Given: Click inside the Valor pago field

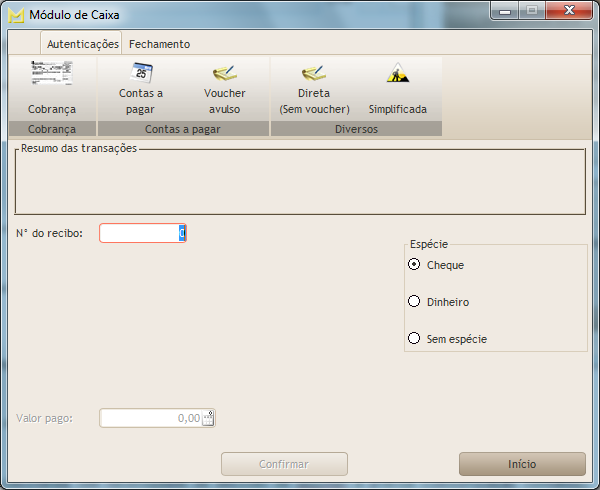Looking at the screenshot, I should pos(150,418).
